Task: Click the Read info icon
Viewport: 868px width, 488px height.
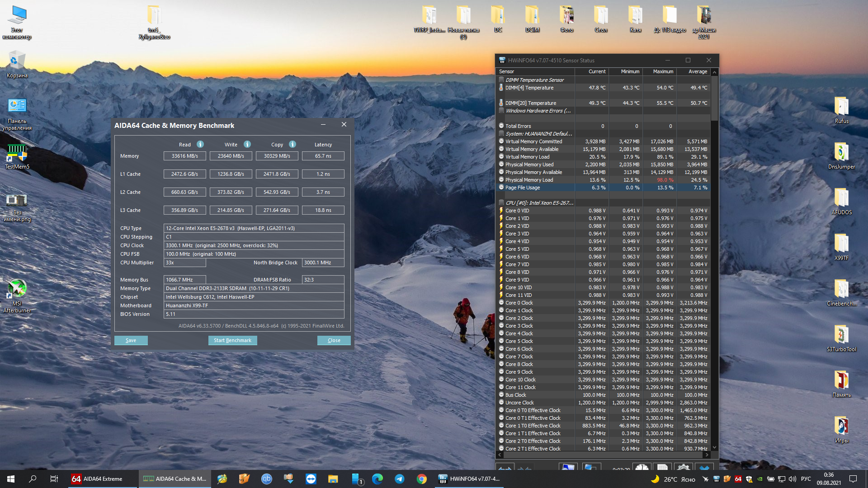Action: pos(200,144)
